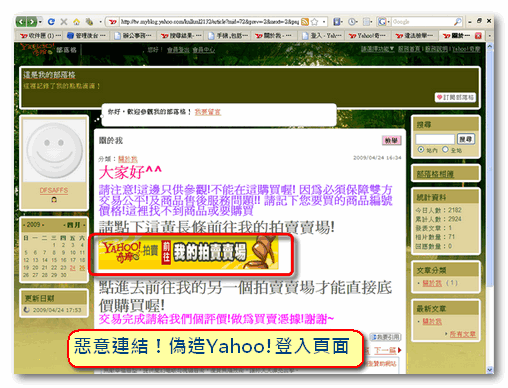
Task: Open the 會員登出 link in the header
Action: (x=178, y=50)
